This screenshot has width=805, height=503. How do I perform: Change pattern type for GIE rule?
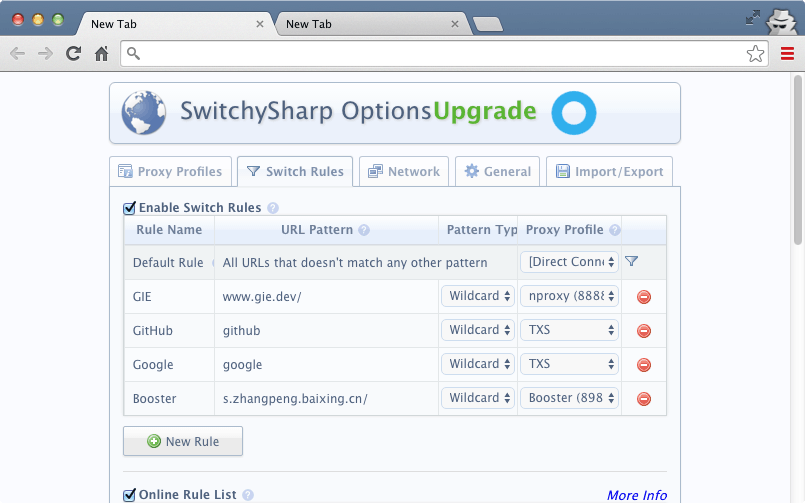point(478,296)
